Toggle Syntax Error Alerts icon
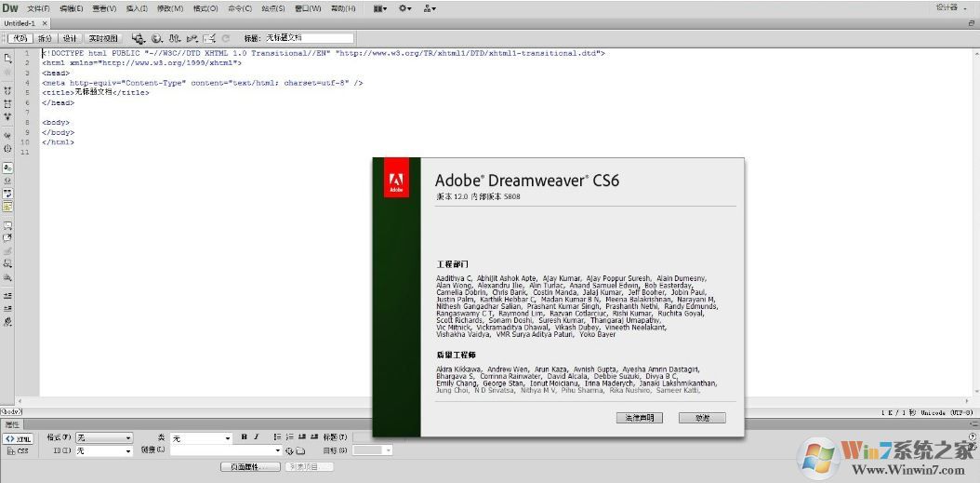 point(7,207)
